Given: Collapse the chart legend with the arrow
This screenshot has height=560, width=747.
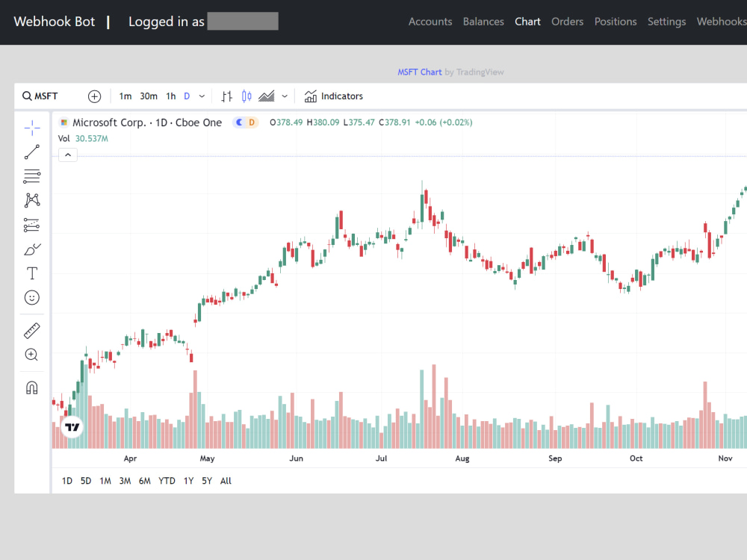Looking at the screenshot, I should click(67, 155).
